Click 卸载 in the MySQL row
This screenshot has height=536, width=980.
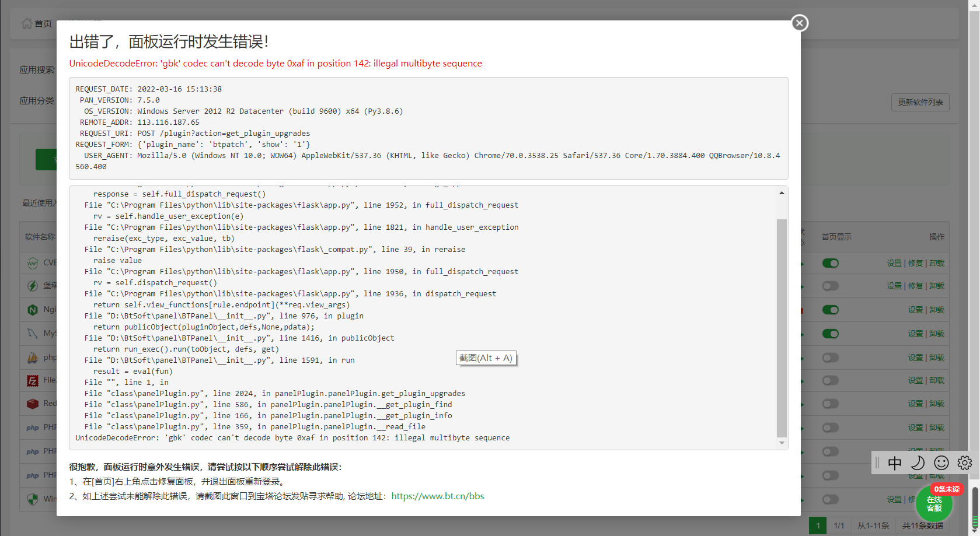pos(937,334)
